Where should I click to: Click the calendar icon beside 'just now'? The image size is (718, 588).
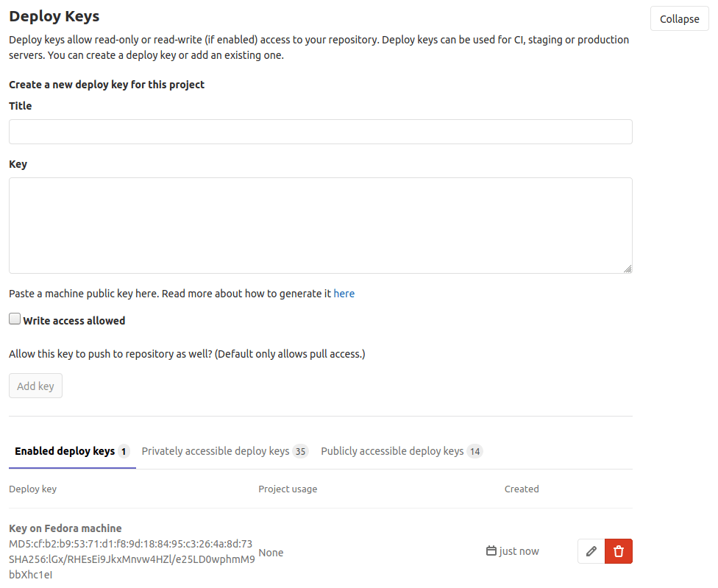(492, 551)
